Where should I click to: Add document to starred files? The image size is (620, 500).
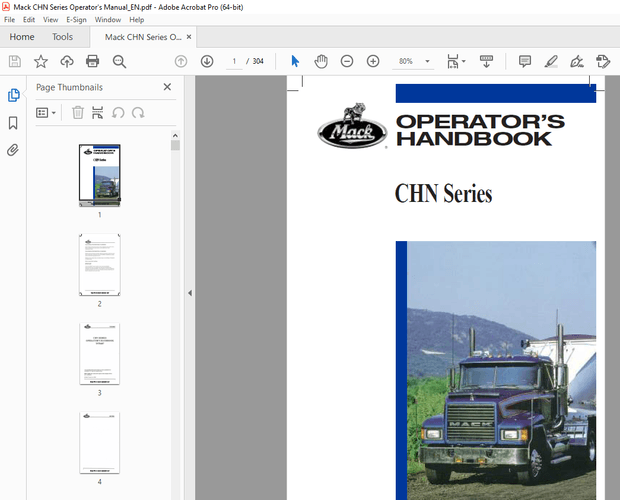pos(41,61)
